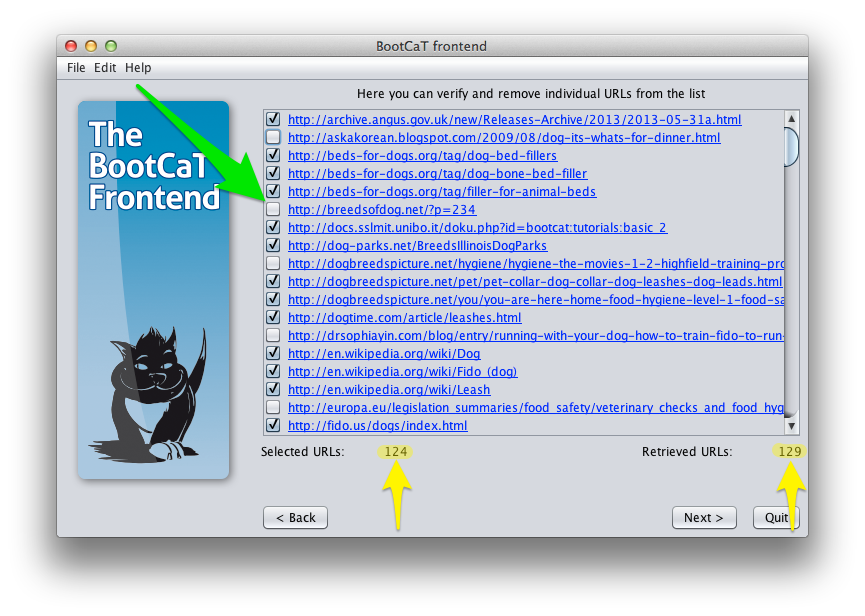
Task: Click the URL list vertical scrollbar thumb
Action: coord(791,146)
